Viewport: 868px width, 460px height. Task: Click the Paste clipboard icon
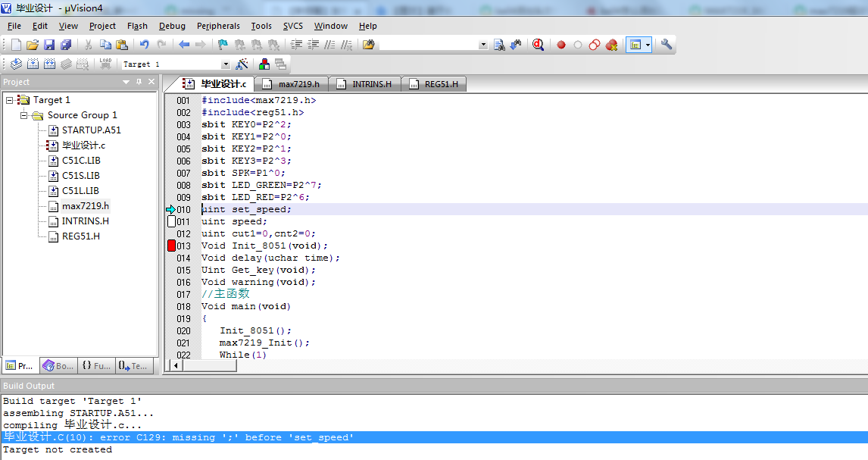(x=122, y=45)
